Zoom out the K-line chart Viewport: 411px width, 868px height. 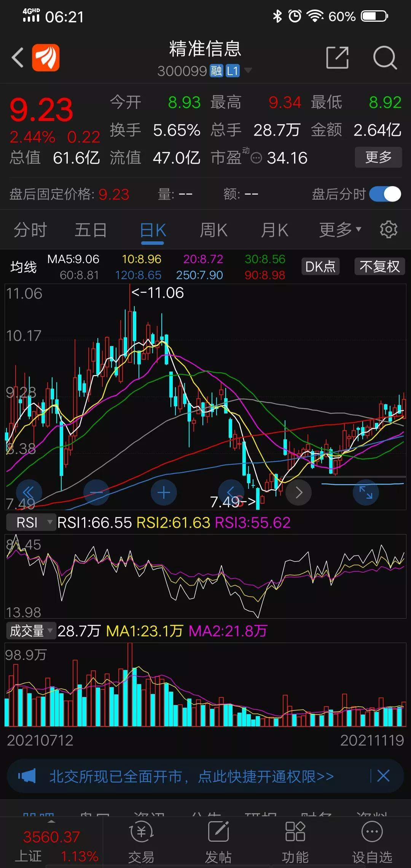click(96, 492)
